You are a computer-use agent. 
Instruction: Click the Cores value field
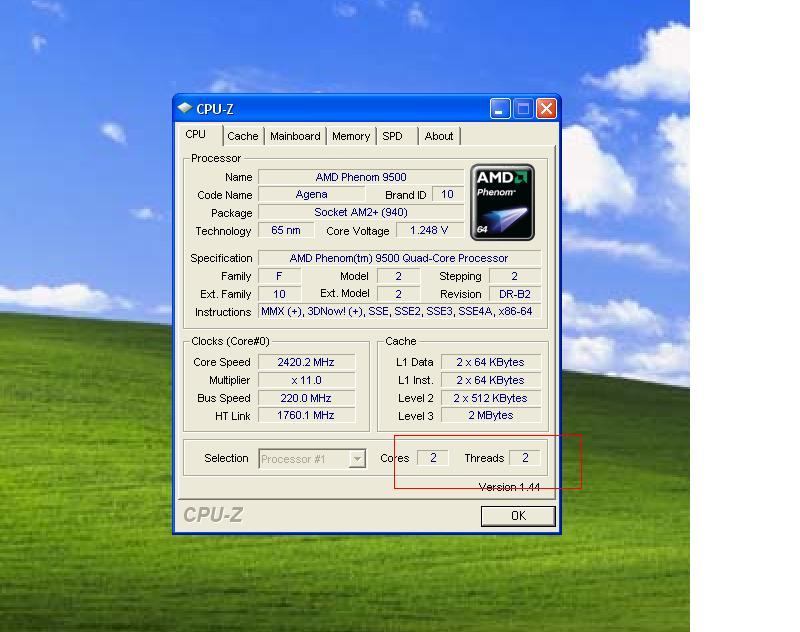point(433,458)
